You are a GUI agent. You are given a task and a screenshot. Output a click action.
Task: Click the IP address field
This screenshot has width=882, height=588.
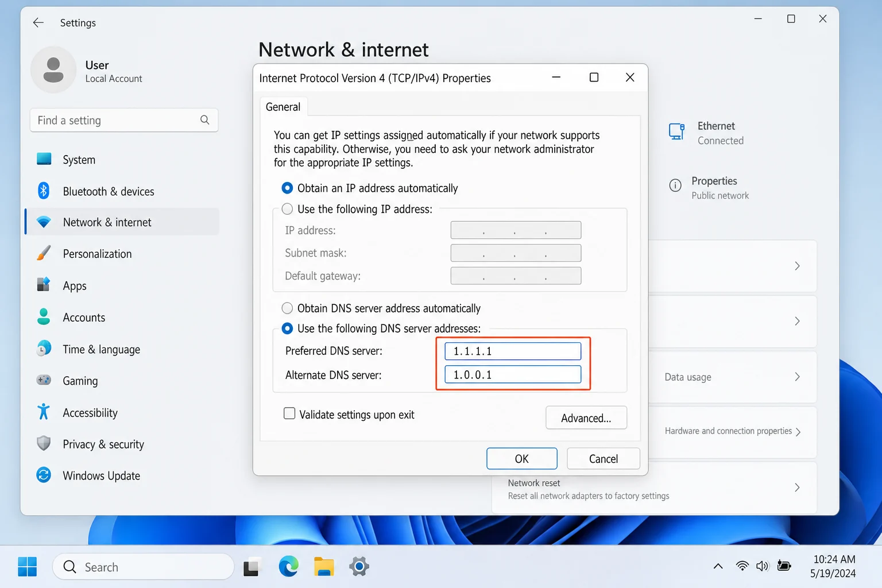point(516,230)
